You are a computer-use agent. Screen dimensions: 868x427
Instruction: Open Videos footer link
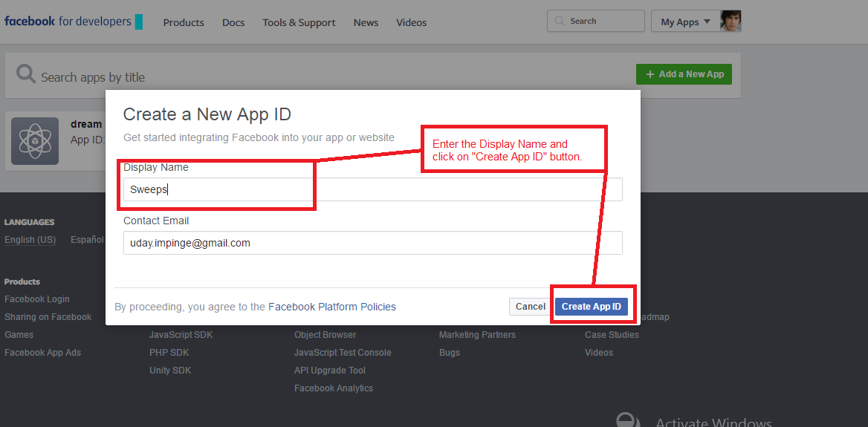pyautogui.click(x=599, y=352)
